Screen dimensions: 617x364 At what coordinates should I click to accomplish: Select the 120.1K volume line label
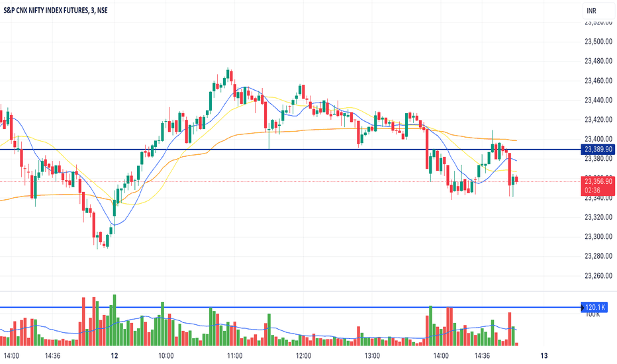[x=595, y=307]
